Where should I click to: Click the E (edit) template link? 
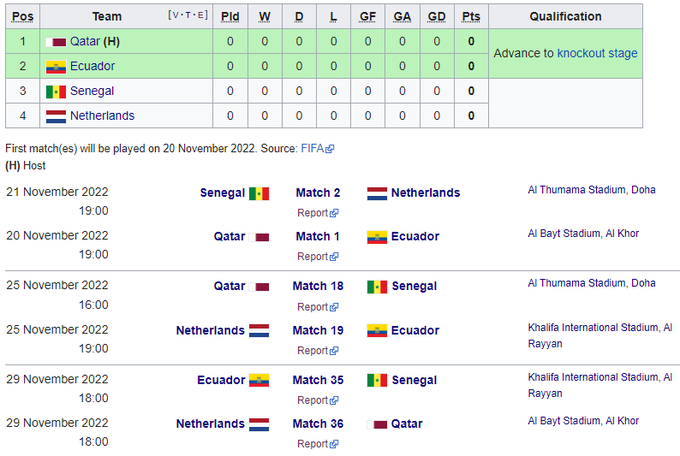coord(202,15)
